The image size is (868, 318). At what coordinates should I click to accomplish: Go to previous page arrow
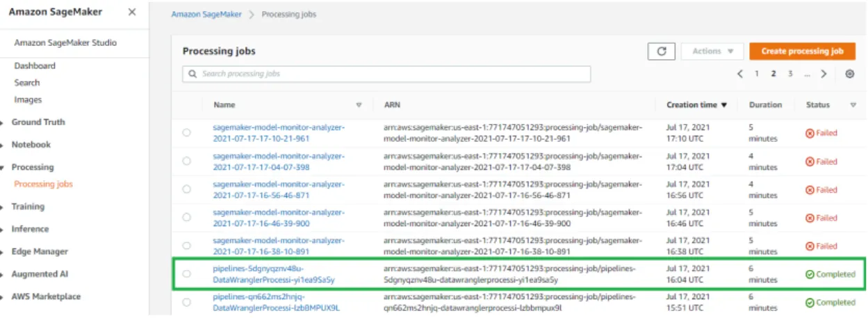pyautogui.click(x=740, y=74)
